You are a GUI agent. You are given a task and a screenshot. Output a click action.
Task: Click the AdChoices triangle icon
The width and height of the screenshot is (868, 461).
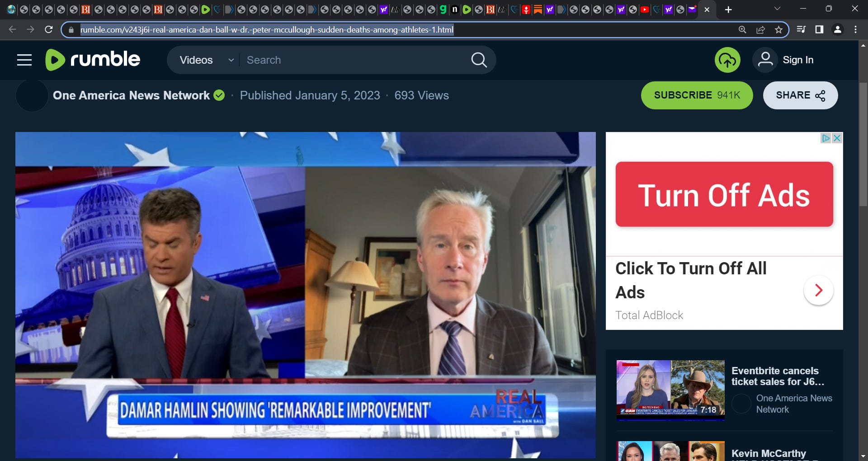[826, 138]
